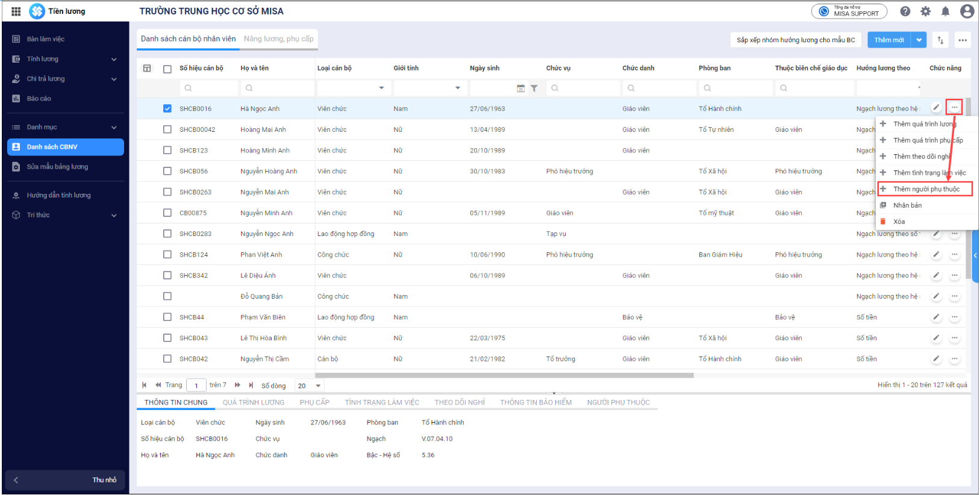Switch to the Quá trình lương tab
This screenshot has width=980, height=495.
pyautogui.click(x=253, y=402)
